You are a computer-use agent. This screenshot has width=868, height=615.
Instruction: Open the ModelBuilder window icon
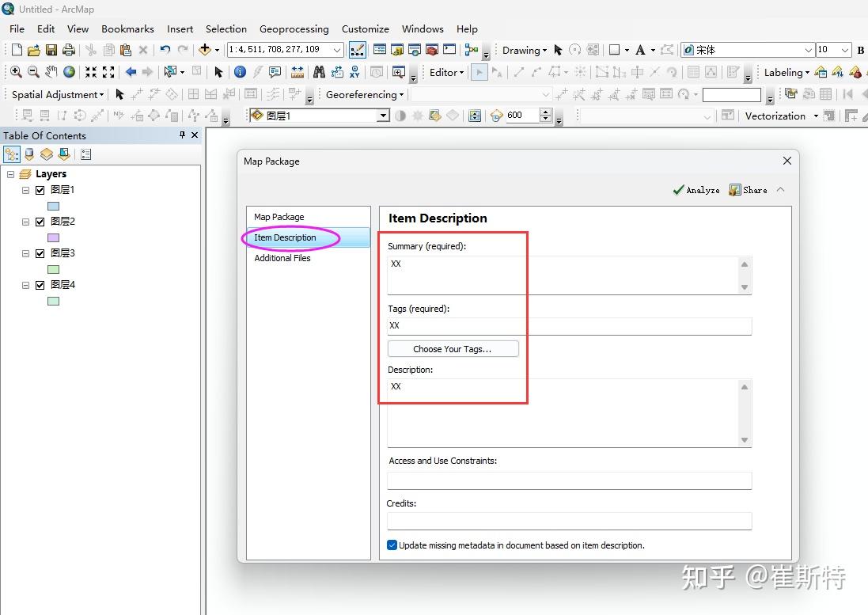click(471, 50)
